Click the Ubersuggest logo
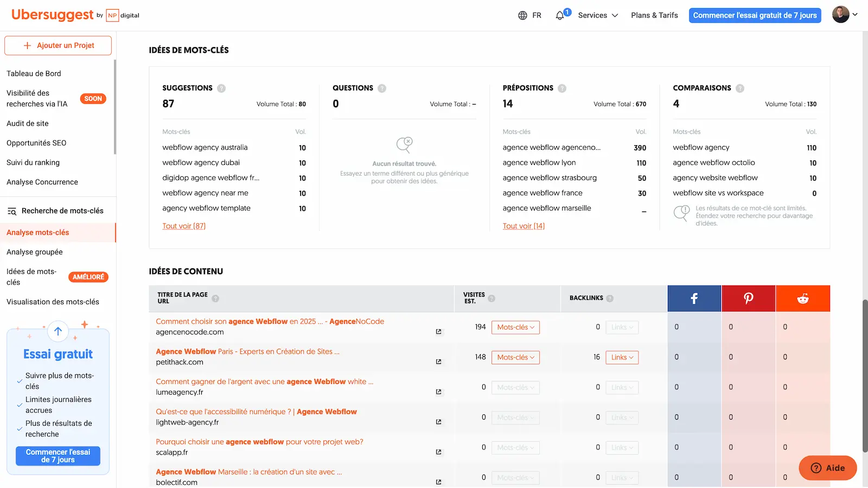The image size is (868, 488). 53,15
